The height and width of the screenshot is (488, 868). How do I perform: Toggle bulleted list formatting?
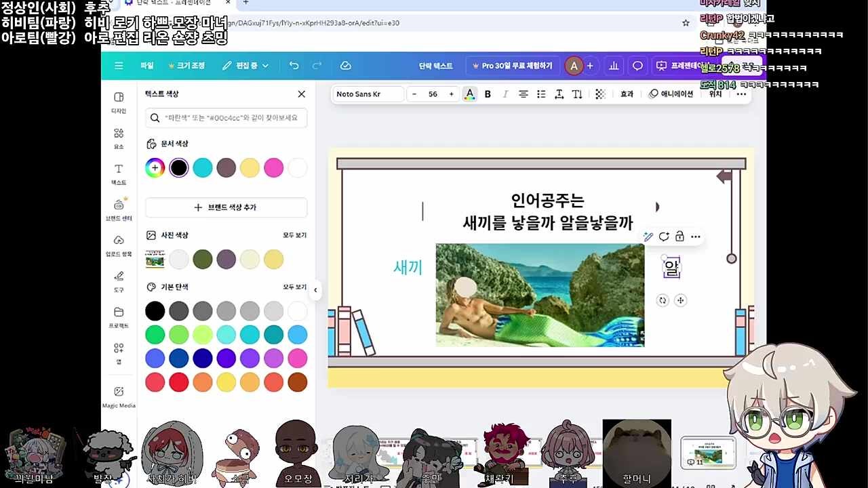point(541,94)
